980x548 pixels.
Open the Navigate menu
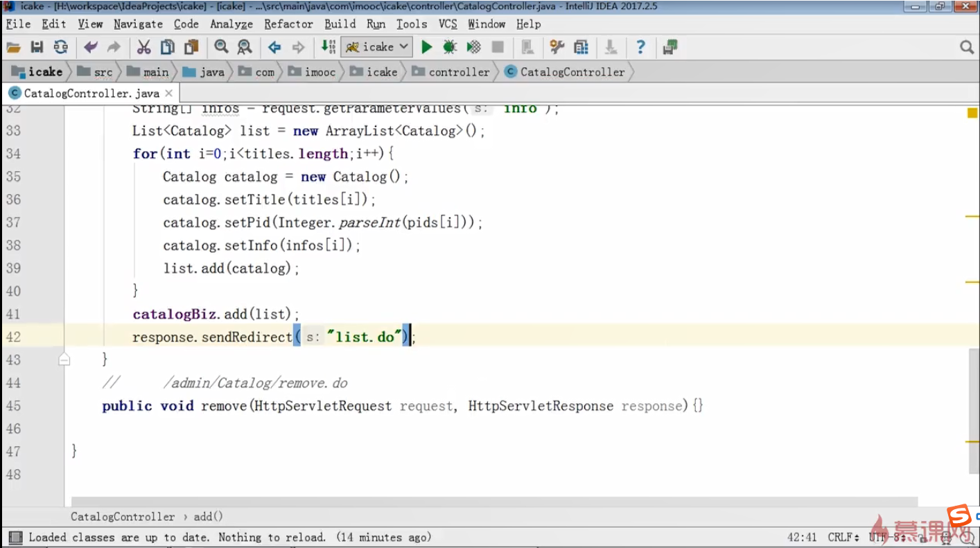138,24
